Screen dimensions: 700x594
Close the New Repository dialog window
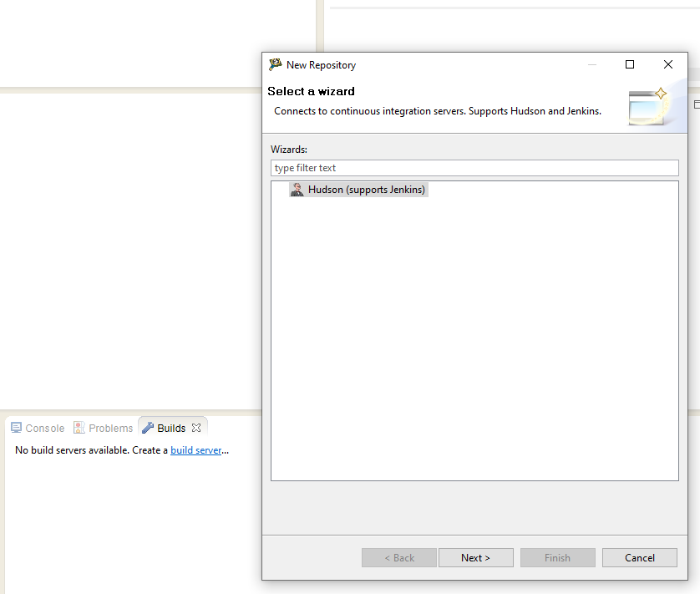click(x=668, y=65)
